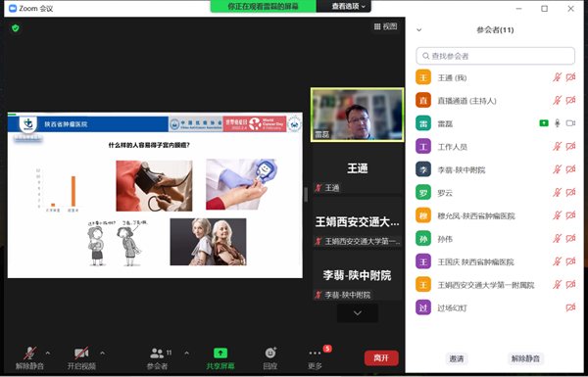This screenshot has height=377, width=588.
Task: Click the 参会者(11) panel title
Action: (x=495, y=30)
